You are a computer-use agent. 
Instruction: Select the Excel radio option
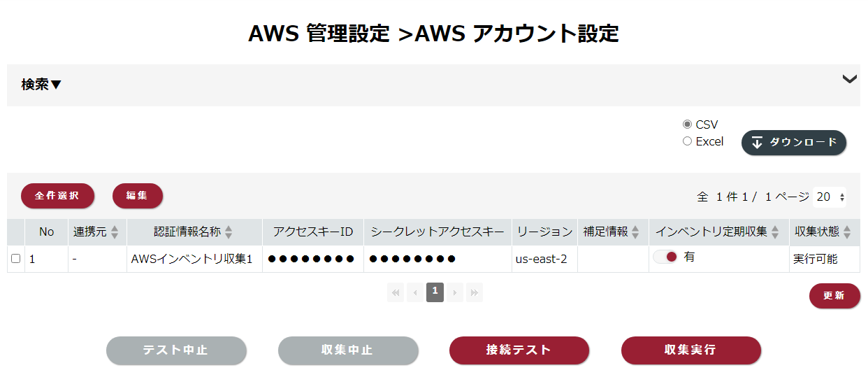(x=687, y=141)
